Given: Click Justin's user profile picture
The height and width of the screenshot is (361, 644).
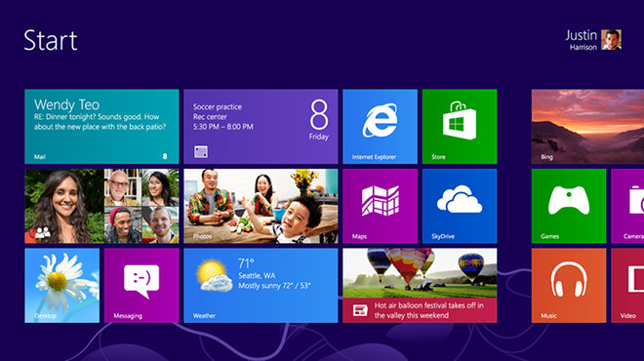Looking at the screenshot, I should pyautogui.click(x=611, y=40).
